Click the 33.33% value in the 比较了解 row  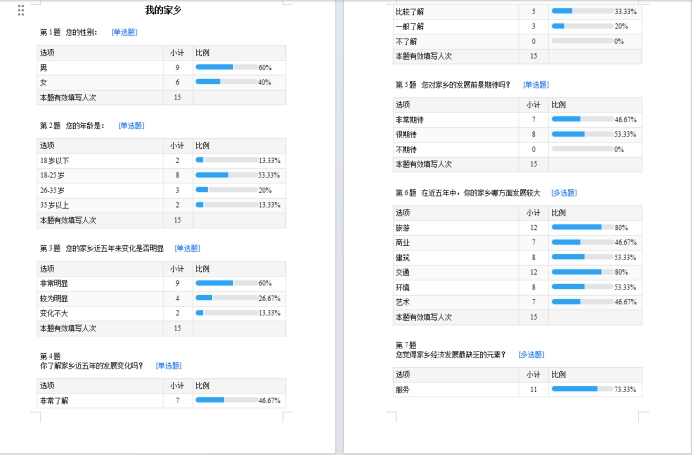pyautogui.click(x=625, y=11)
